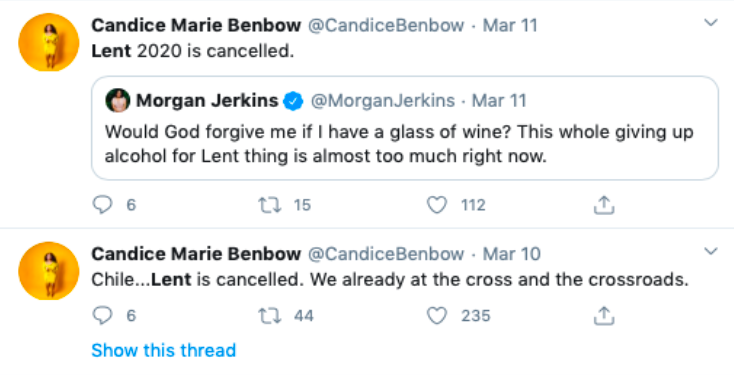Share the 'Lent 2020 is cancelled' tweet
The width and height of the screenshot is (734, 375).
coord(603,205)
